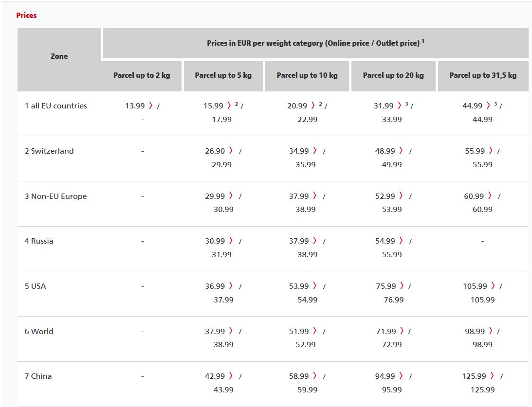Click red arrow next to 58.99 China price

click(315, 376)
